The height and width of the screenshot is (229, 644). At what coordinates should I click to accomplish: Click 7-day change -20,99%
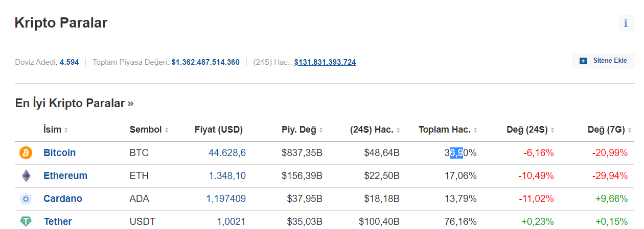[x=610, y=152]
